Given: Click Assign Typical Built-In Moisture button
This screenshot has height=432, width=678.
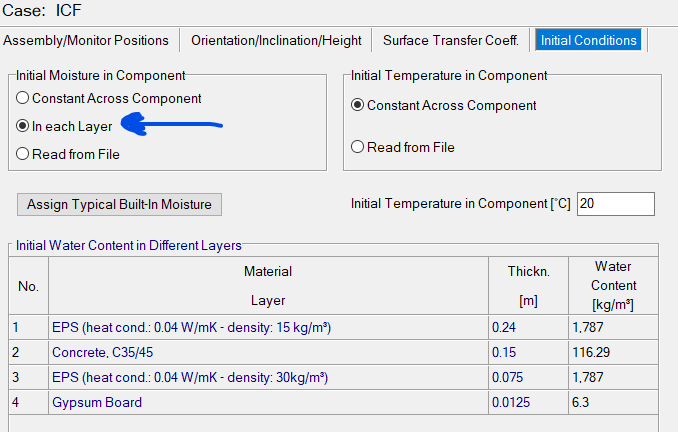Looking at the screenshot, I should pyautogui.click(x=119, y=204).
